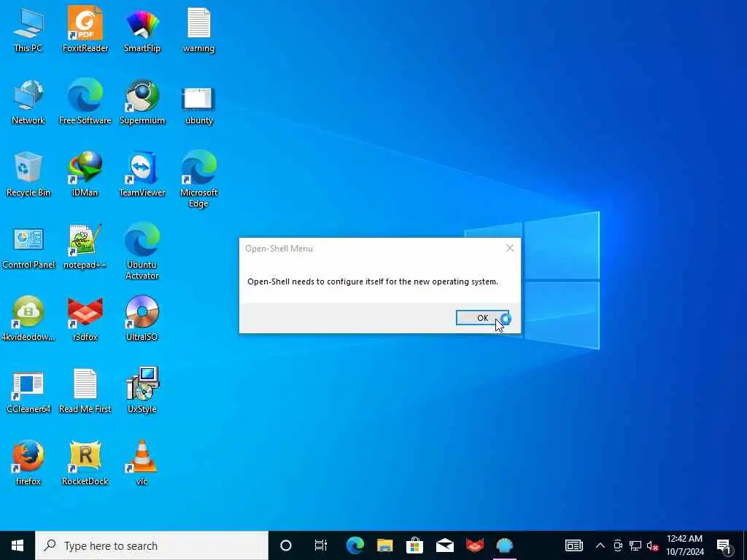Open the Open-Shell taskbar icon
The width and height of the screenshot is (747, 560).
click(505, 545)
